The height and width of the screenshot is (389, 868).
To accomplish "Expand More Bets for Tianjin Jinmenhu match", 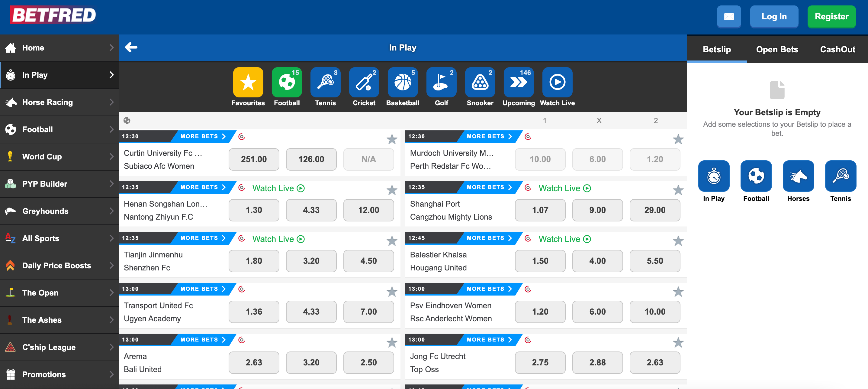I will tap(203, 238).
